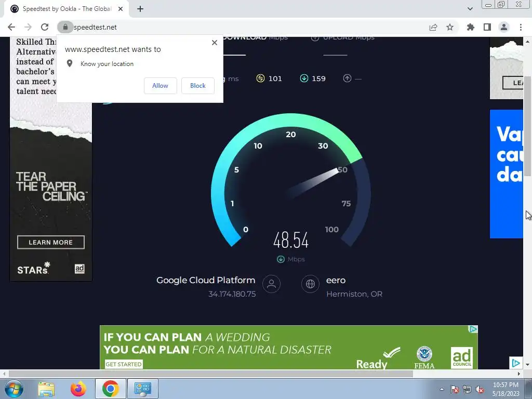This screenshot has height=399, width=532.
Task: Open the Chrome three-dot menu
Action: [521, 27]
